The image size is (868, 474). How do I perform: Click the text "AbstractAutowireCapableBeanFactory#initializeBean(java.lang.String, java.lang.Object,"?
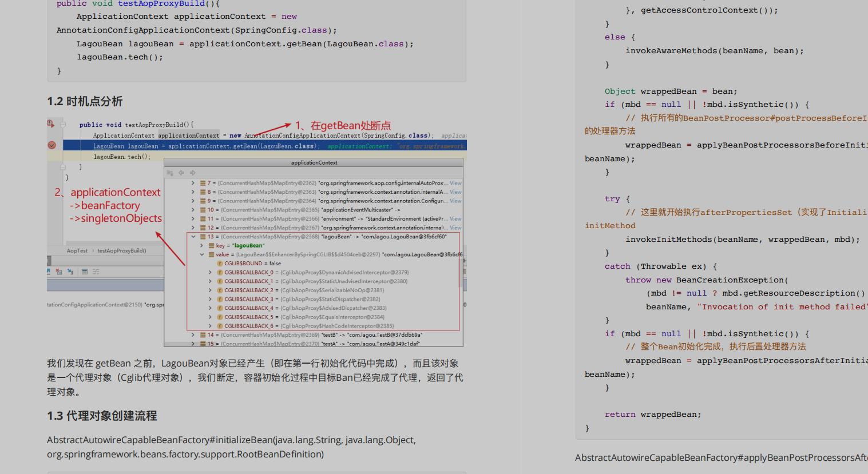232,440
